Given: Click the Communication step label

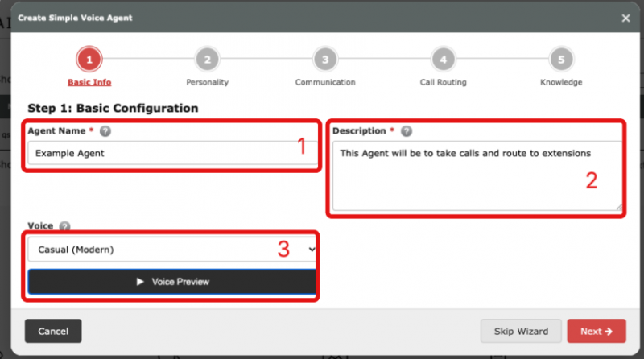Looking at the screenshot, I should [x=325, y=82].
